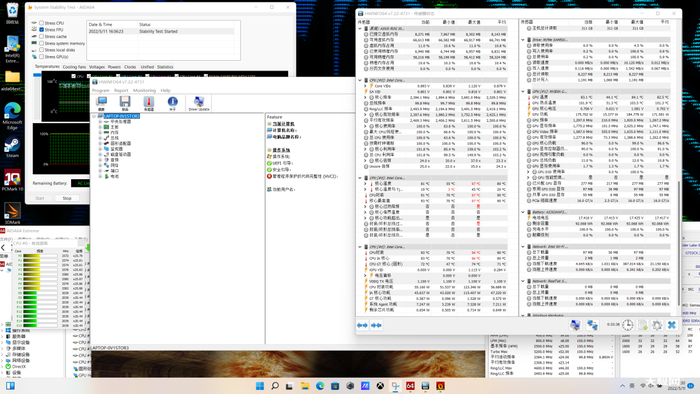Select DirectX in AIDA64 Extreme tree
The width and height of the screenshot is (700, 394).
[19, 366]
